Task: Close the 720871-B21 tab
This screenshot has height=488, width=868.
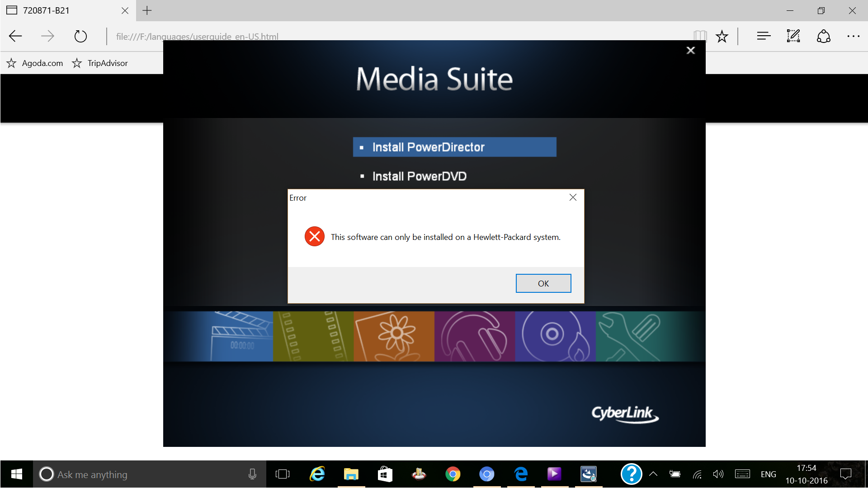Action: [125, 10]
